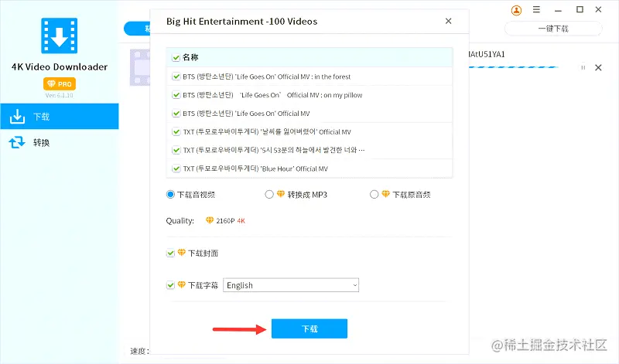This screenshot has width=619, height=364.
Task: Click the 名称 column header label
Action: [190, 58]
